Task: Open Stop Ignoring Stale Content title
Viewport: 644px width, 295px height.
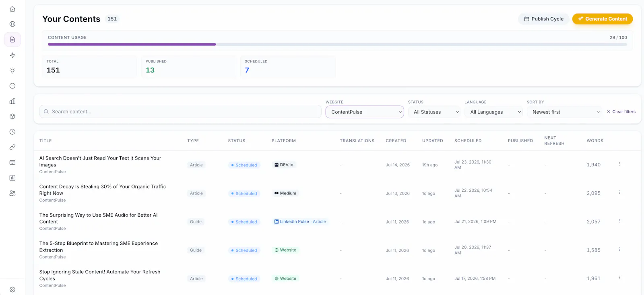Action: 100,275
